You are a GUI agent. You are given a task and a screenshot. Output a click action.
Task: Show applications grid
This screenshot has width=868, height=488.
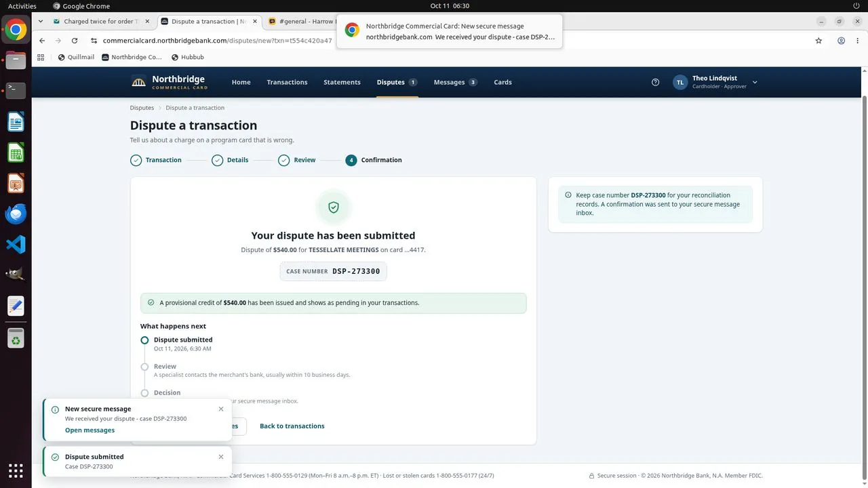point(16,470)
